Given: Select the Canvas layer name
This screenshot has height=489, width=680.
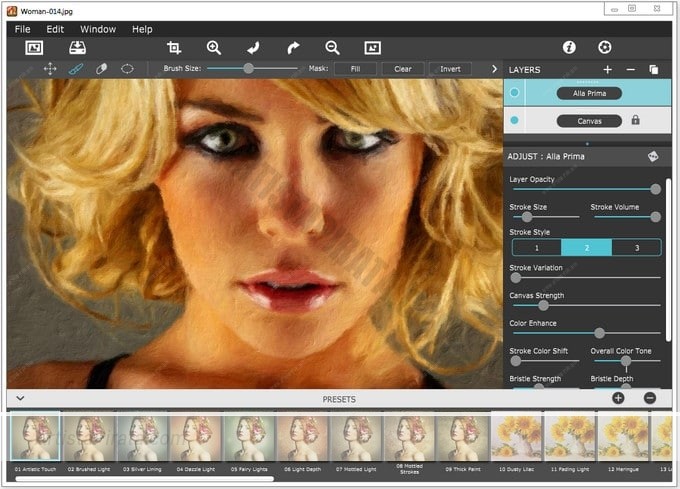Looking at the screenshot, I should click(589, 121).
